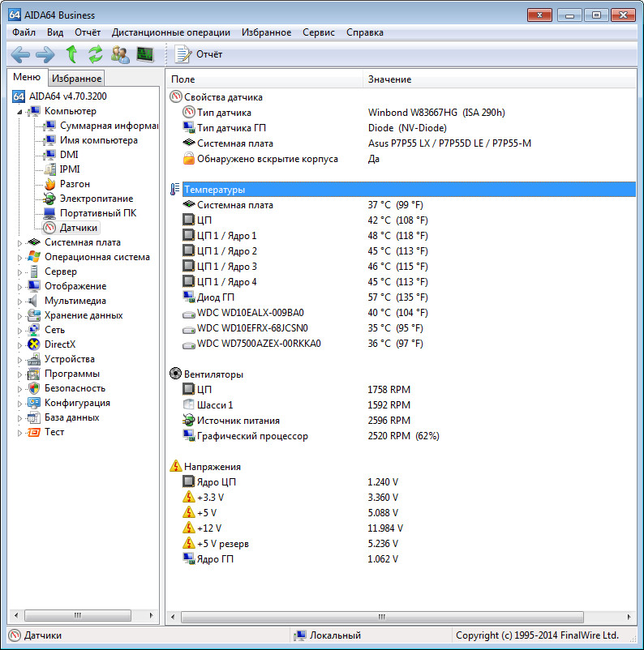Click the green Up arrow icon
644x650 pixels.
coord(71,54)
